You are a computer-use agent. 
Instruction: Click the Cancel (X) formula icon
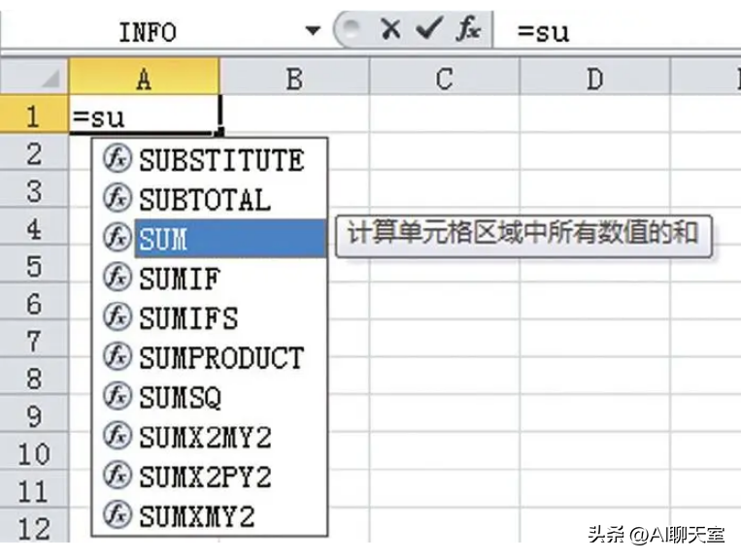(390, 30)
